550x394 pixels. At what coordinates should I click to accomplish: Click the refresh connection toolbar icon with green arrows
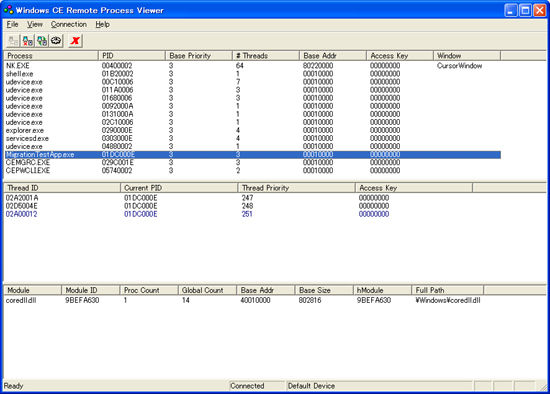tap(42, 41)
